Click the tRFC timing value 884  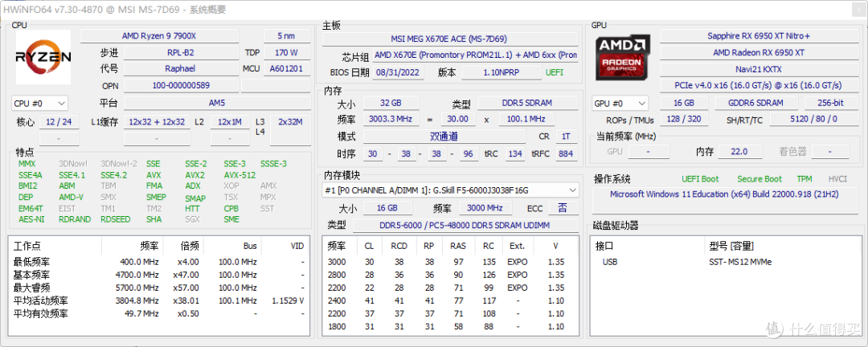click(x=566, y=153)
